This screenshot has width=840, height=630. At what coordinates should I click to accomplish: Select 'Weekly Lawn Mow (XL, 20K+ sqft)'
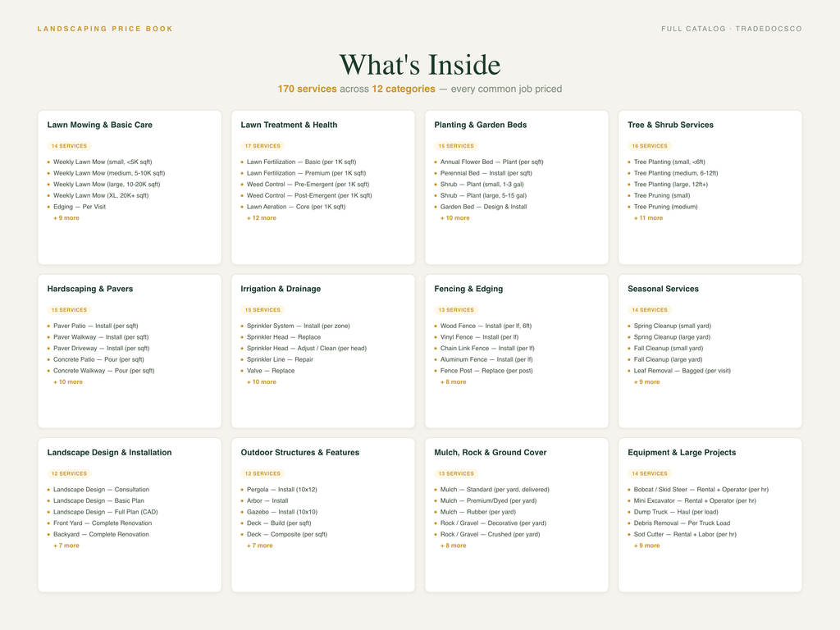pos(101,195)
